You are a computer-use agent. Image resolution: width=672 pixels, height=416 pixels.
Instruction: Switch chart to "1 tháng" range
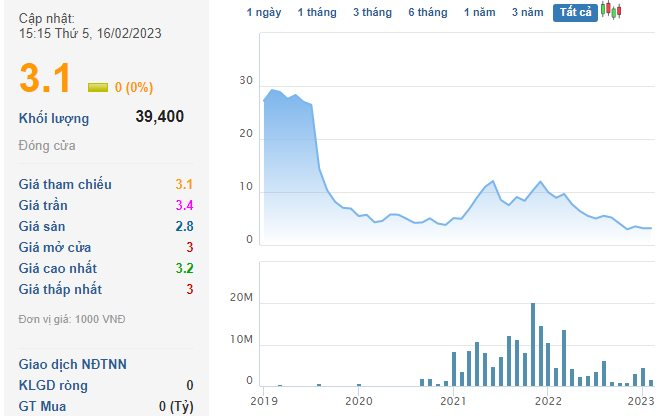pyautogui.click(x=316, y=13)
